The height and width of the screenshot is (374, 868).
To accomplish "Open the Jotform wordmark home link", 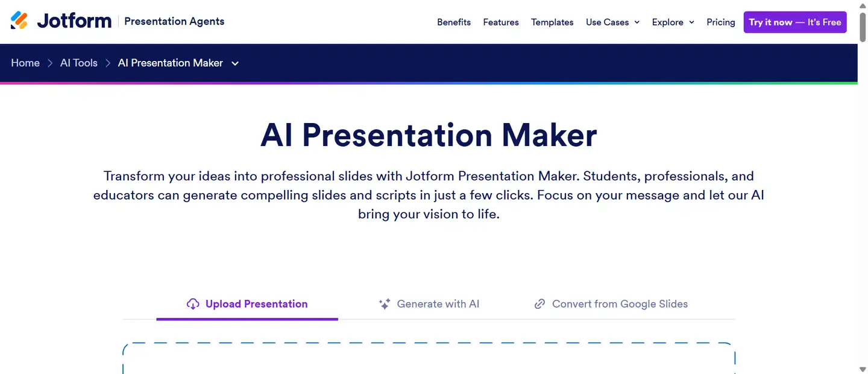I will point(74,21).
